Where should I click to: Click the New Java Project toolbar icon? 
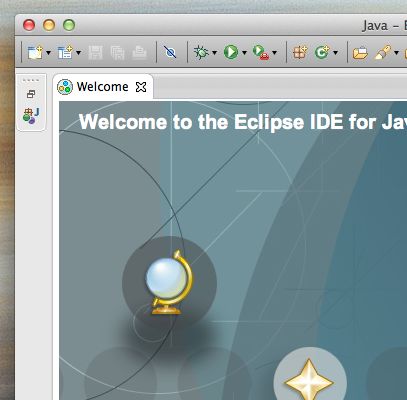[65, 52]
